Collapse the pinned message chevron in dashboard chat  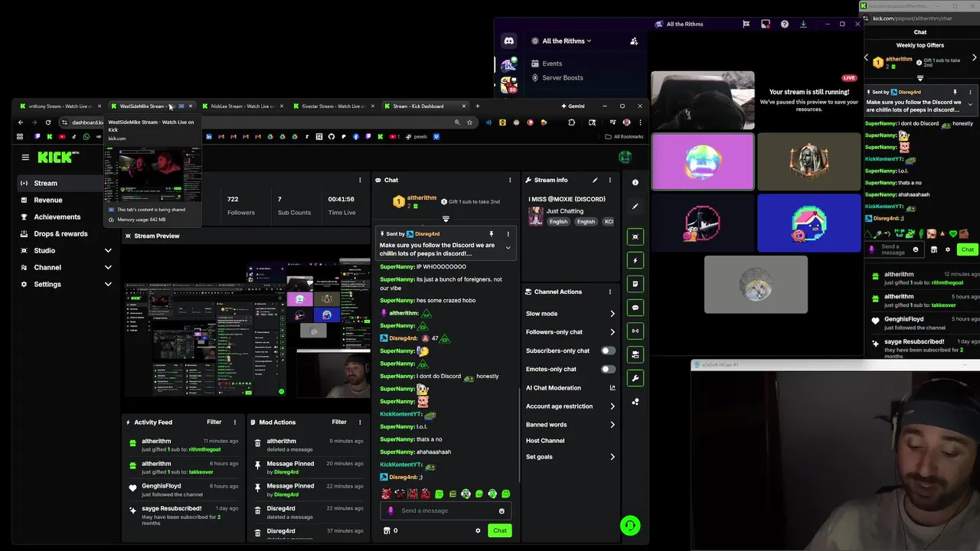508,248
